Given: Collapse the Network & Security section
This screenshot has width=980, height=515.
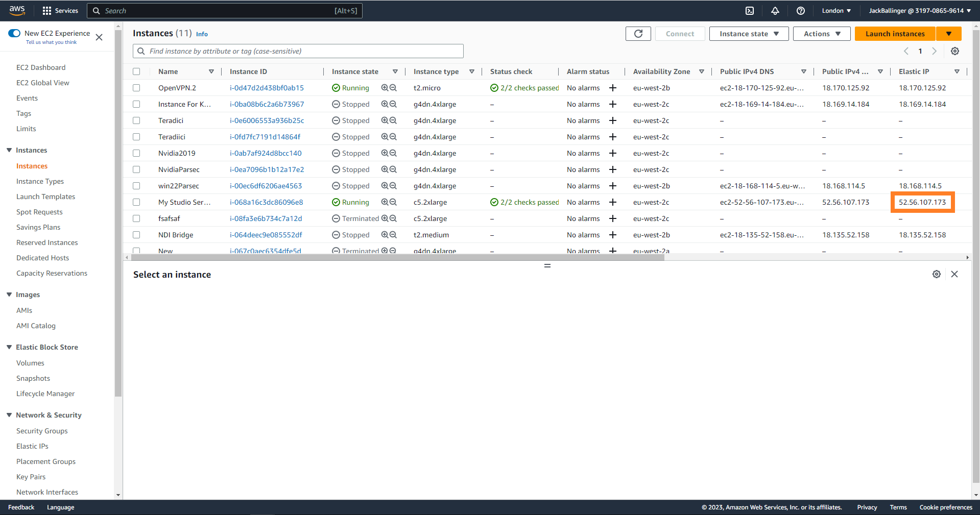Looking at the screenshot, I should click(x=9, y=415).
